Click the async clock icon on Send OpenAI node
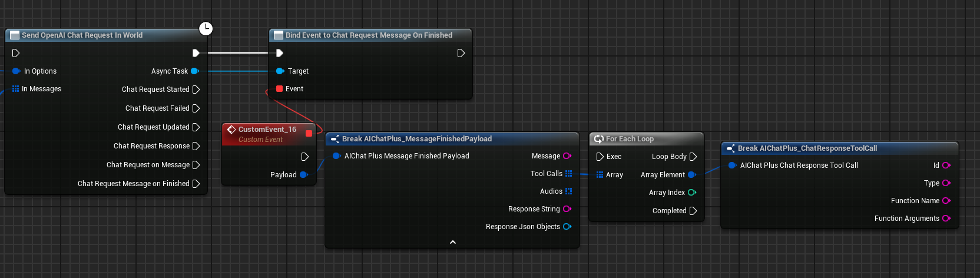 click(x=206, y=28)
